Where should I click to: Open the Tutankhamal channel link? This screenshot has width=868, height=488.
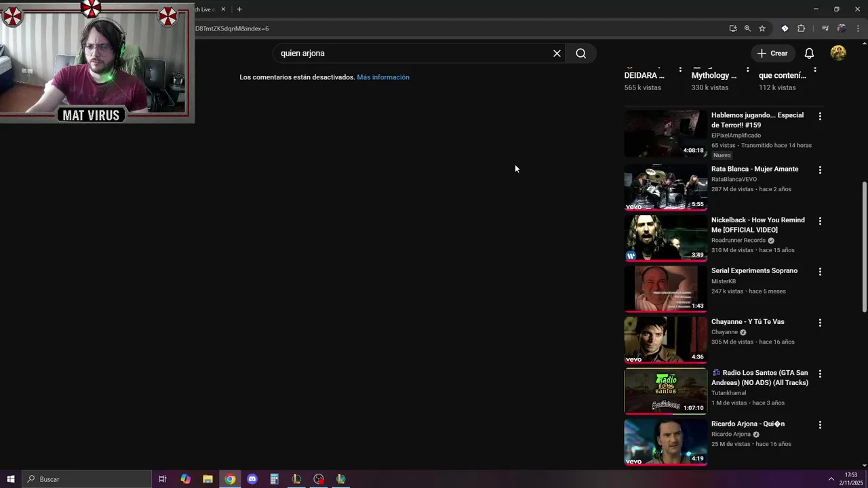tap(728, 393)
